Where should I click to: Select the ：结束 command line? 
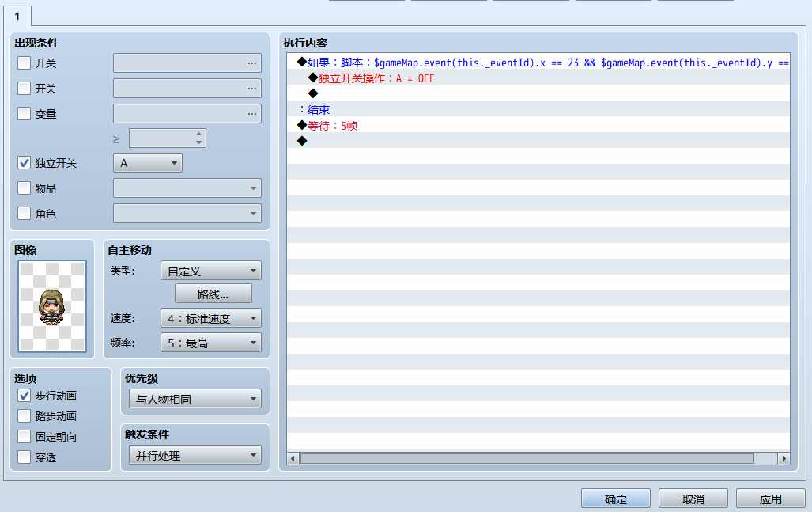pos(538,110)
